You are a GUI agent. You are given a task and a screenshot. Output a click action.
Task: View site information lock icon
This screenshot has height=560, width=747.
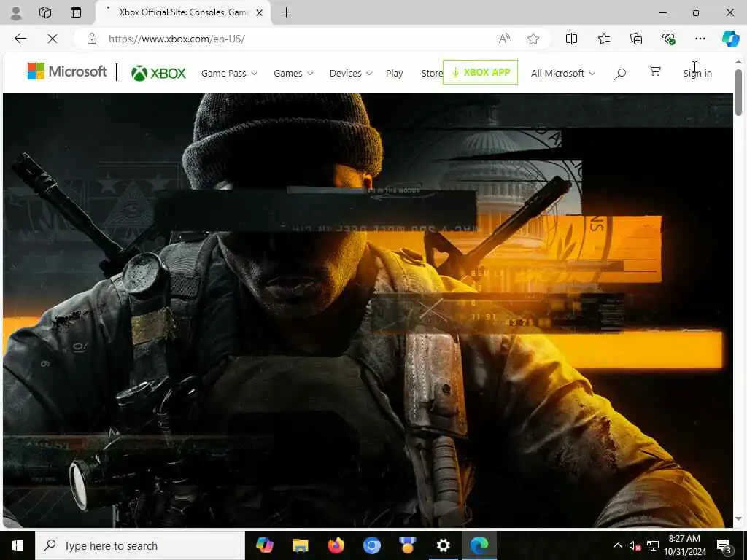click(x=92, y=39)
